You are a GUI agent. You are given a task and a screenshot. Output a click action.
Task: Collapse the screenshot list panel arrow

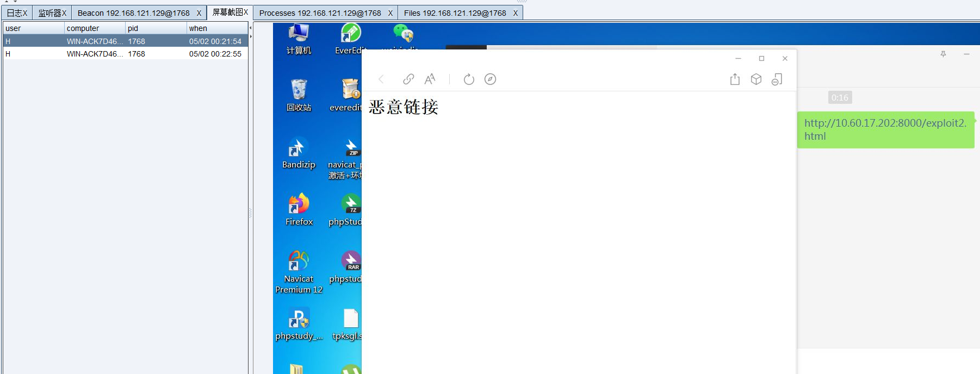click(250, 28)
